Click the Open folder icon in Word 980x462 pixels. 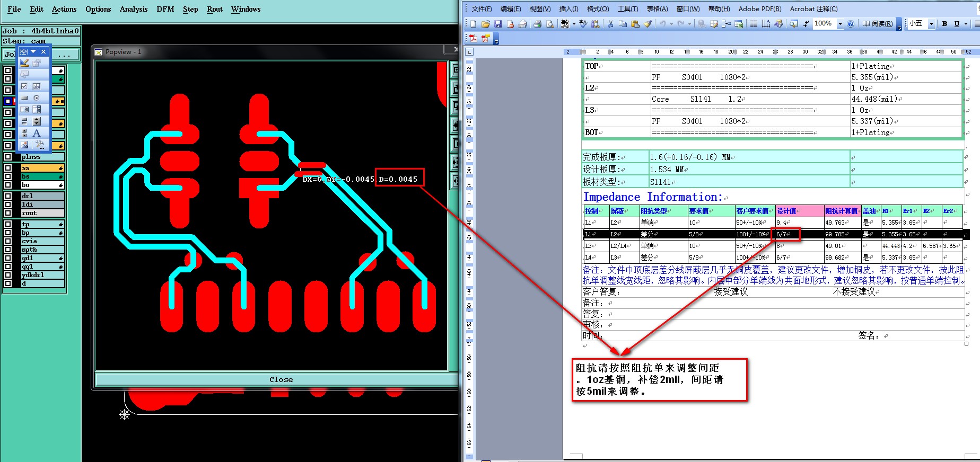coord(485,24)
